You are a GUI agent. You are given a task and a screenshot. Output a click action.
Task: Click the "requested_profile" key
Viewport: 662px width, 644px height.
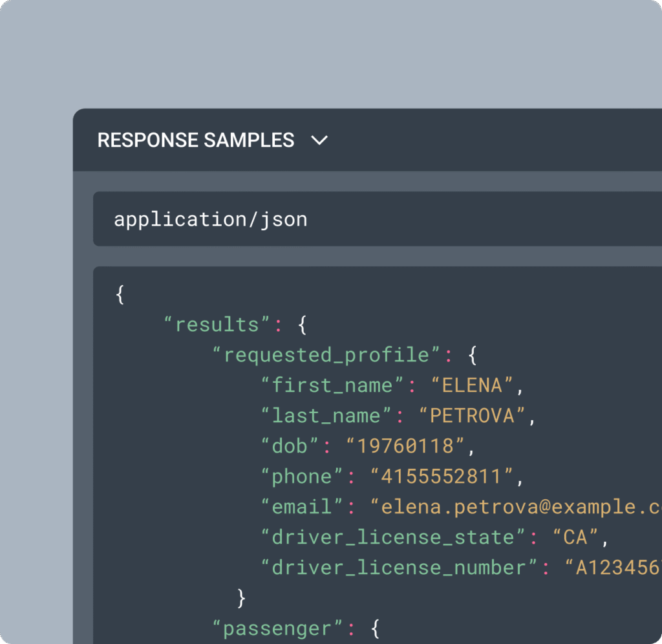[326, 355]
